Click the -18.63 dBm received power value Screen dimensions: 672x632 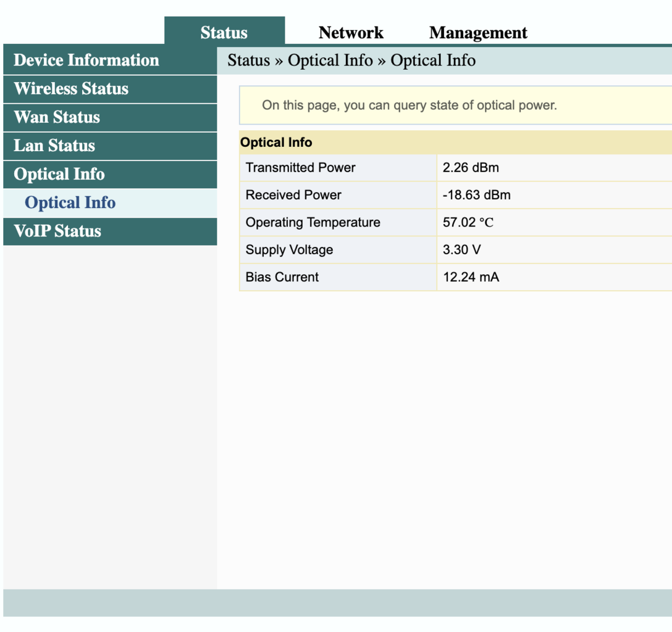point(476,195)
